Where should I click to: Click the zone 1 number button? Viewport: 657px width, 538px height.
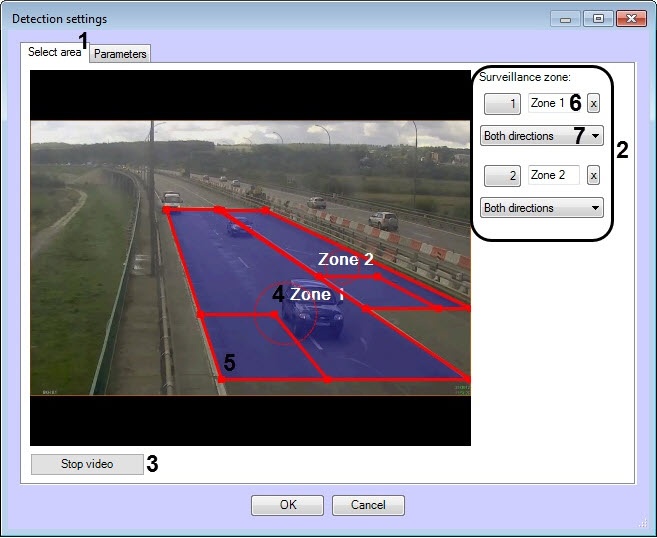(x=502, y=103)
